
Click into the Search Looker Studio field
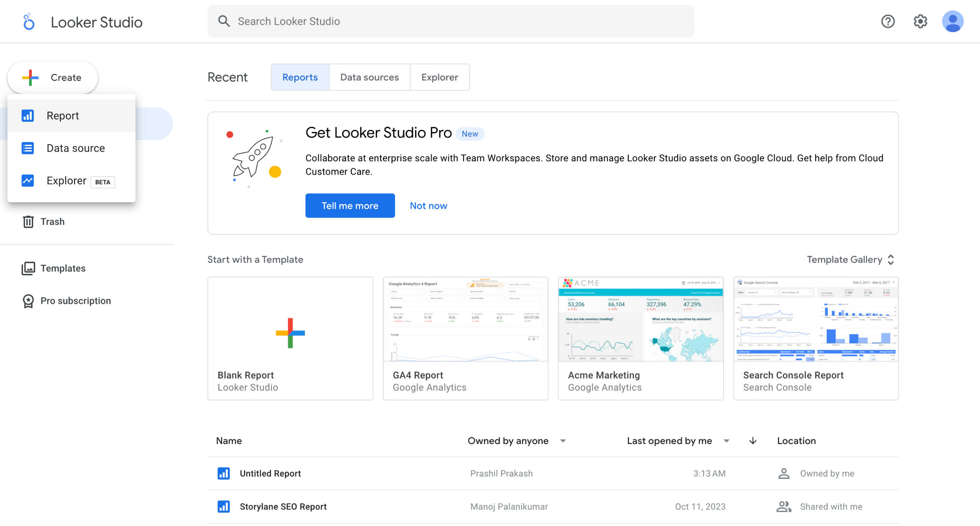(451, 21)
